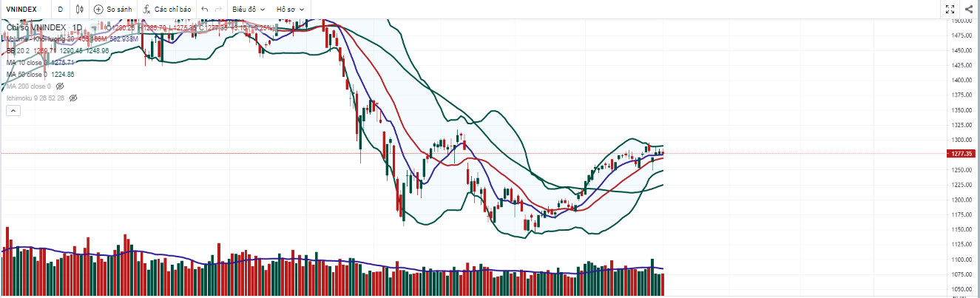Click the 1500.00 price axis label
The image size is (980, 298).
pyautogui.click(x=962, y=21)
